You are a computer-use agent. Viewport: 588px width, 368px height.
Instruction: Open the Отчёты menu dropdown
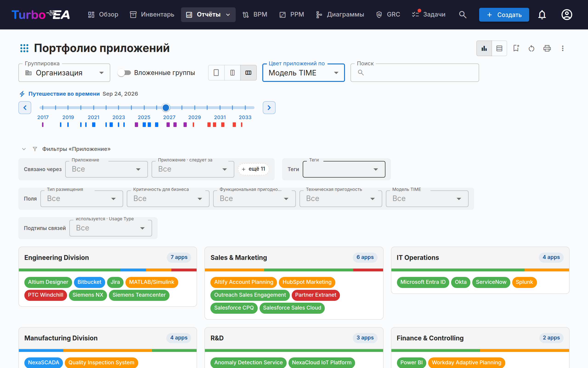pos(208,14)
